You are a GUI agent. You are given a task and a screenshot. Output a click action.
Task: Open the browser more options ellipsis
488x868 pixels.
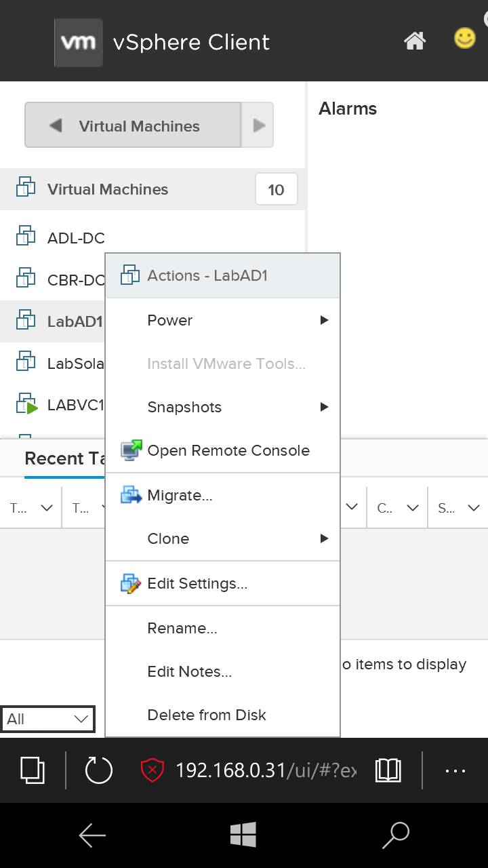pyautogui.click(x=455, y=770)
